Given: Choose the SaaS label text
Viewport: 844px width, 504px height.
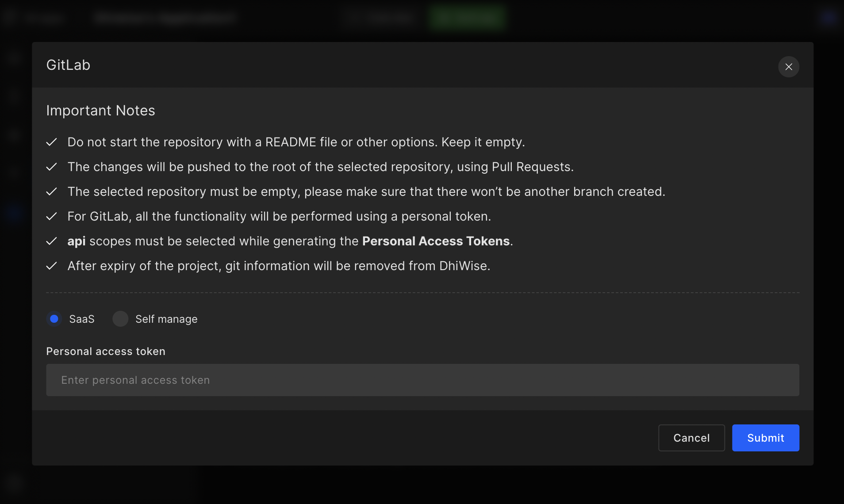Looking at the screenshot, I should point(82,319).
